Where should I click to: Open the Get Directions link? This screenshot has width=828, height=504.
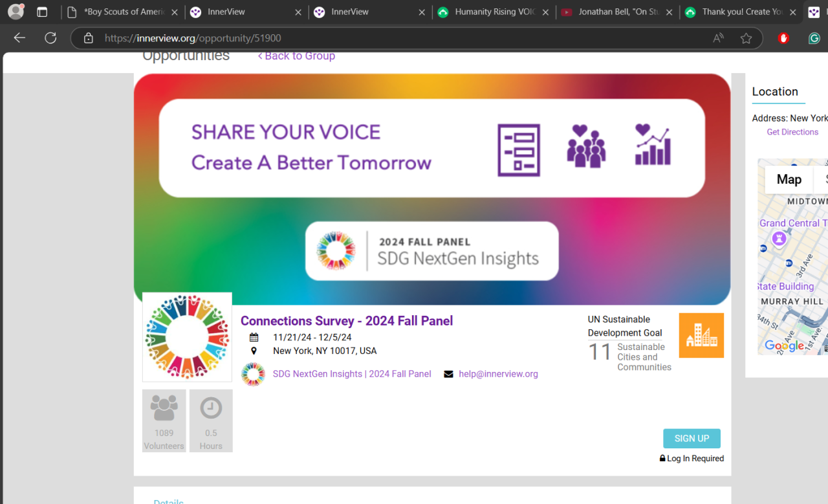pyautogui.click(x=792, y=132)
